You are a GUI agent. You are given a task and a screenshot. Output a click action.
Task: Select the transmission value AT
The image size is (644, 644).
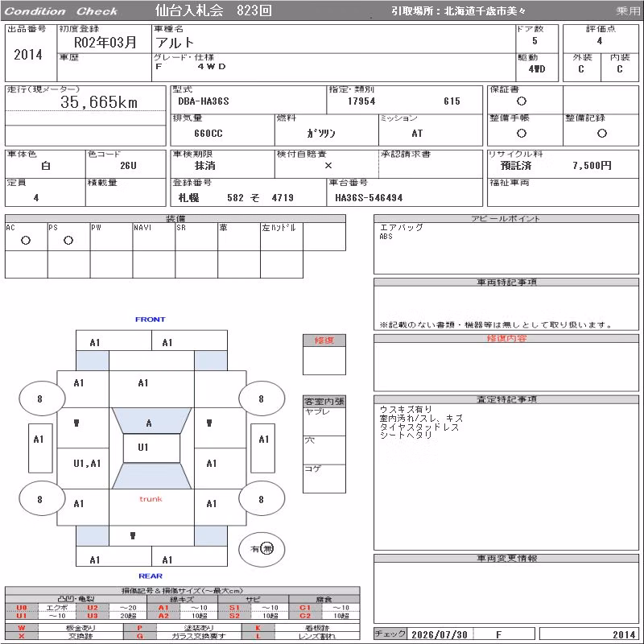[417, 134]
